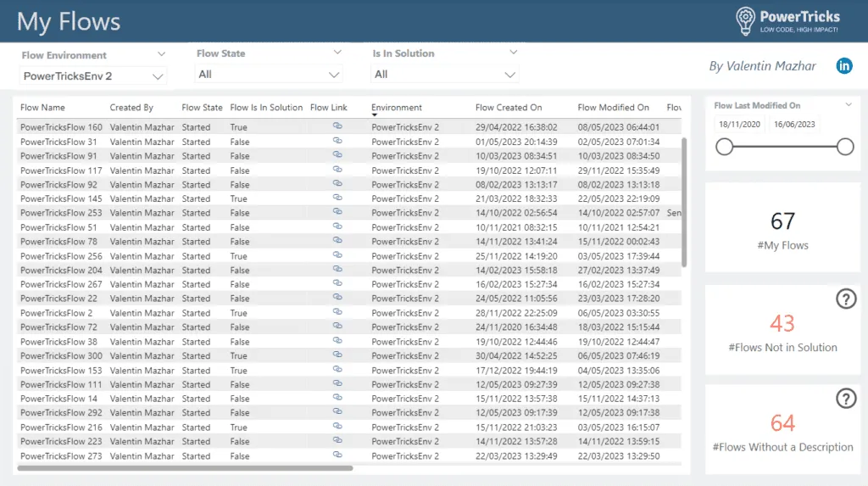Open flow link for PowerTricksFlow 72
Viewport: 868px width, 486px height.
(337, 327)
